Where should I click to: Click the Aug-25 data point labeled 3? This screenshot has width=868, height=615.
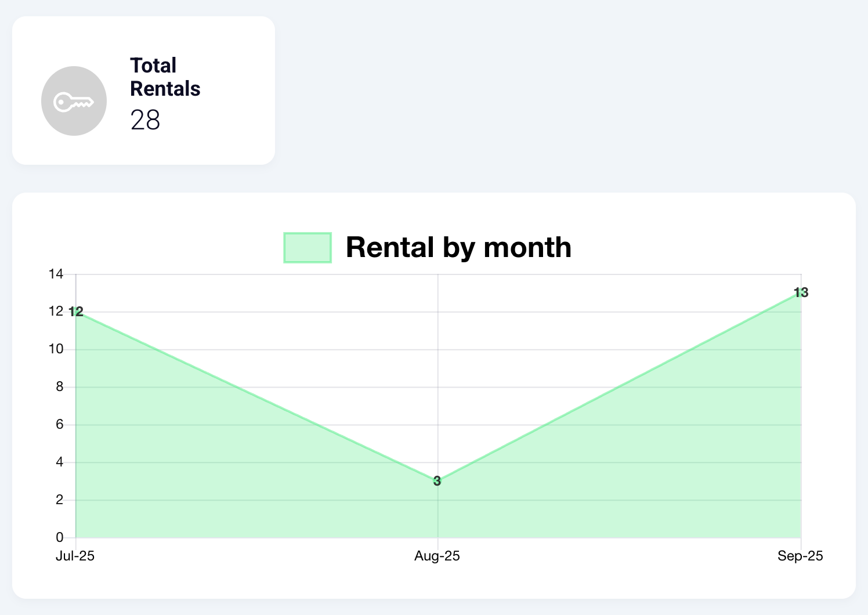coord(437,481)
